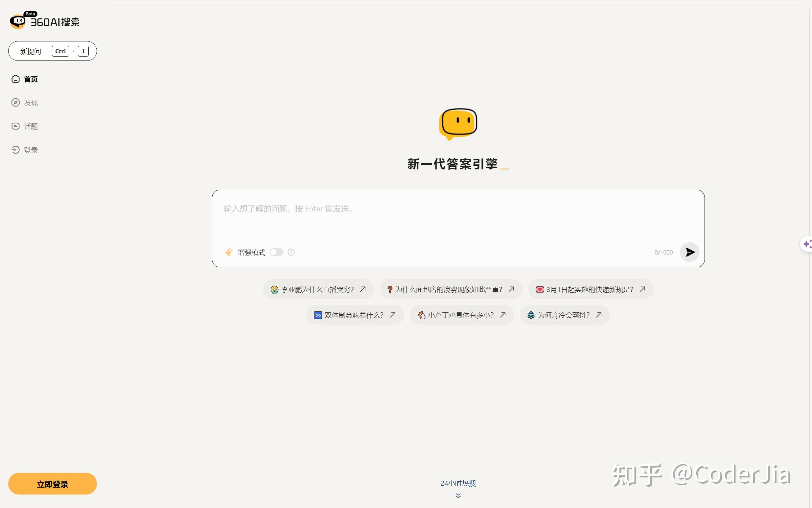The height and width of the screenshot is (508, 812).
Task: Click the 立即登录 button
Action: (52, 483)
